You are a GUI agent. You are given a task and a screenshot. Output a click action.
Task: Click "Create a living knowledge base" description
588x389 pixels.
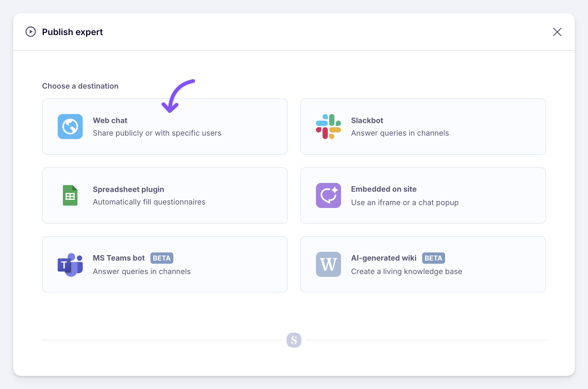pyautogui.click(x=407, y=272)
